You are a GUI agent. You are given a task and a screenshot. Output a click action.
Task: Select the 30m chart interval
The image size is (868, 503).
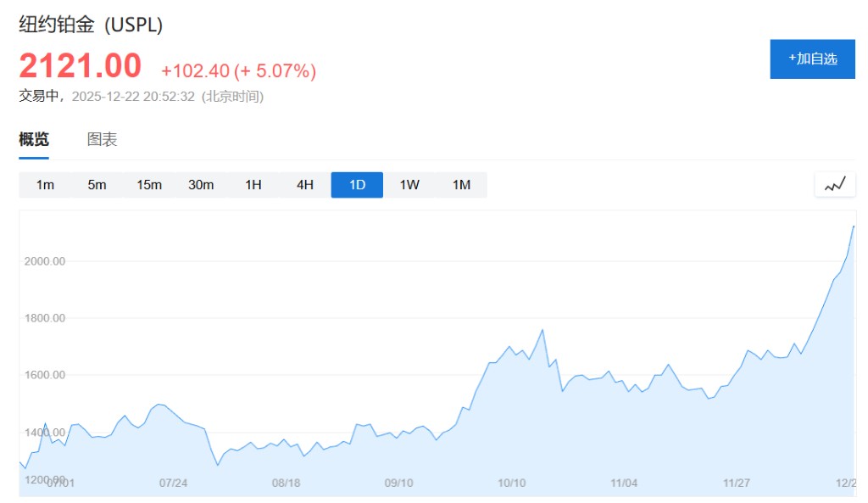coord(201,185)
